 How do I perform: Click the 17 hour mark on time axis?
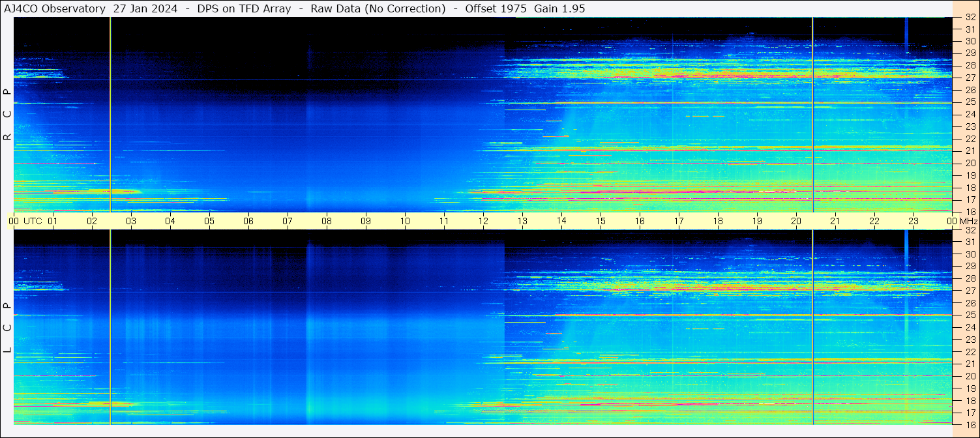pyautogui.click(x=679, y=221)
